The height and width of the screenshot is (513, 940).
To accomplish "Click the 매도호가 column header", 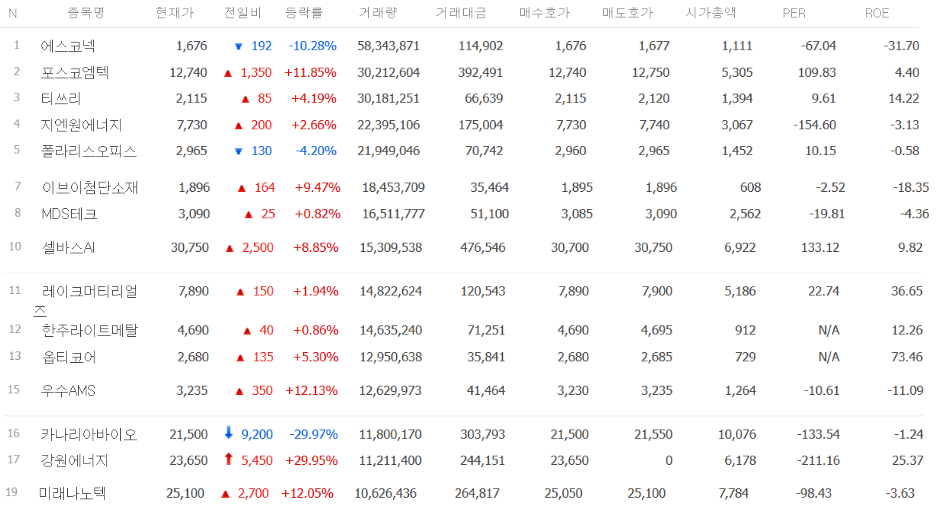I will [x=628, y=13].
